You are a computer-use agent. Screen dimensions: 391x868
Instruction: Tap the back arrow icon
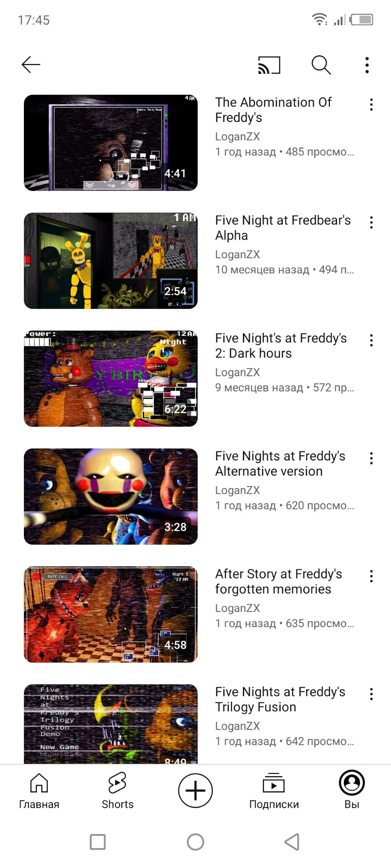31,65
